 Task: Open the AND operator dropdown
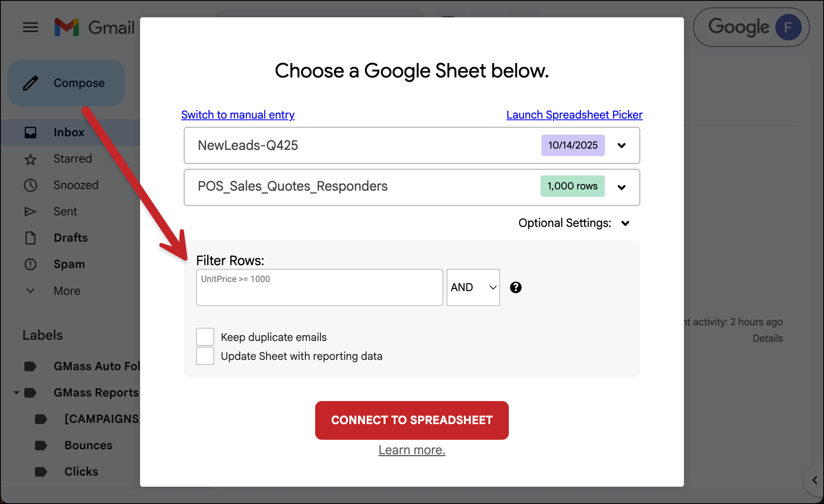[x=473, y=287]
